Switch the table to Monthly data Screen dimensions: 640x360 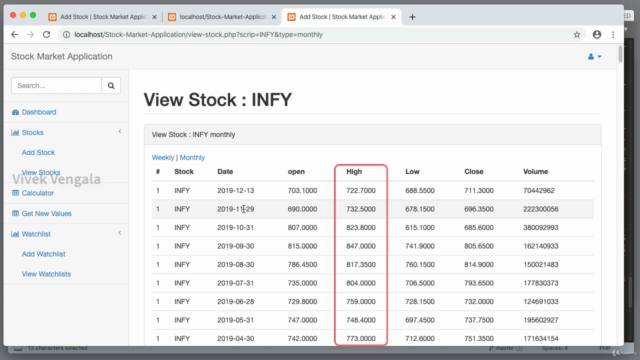pyautogui.click(x=192, y=158)
